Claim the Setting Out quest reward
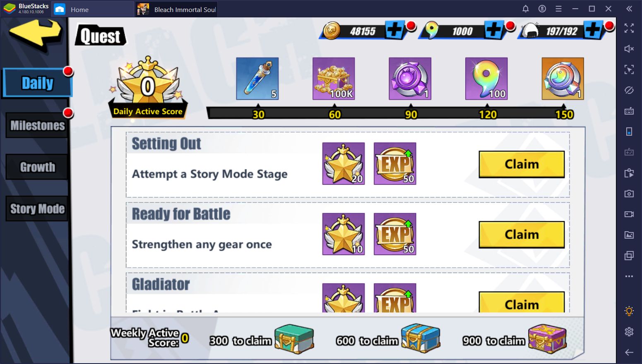This screenshot has height=364, width=642. coord(522,164)
